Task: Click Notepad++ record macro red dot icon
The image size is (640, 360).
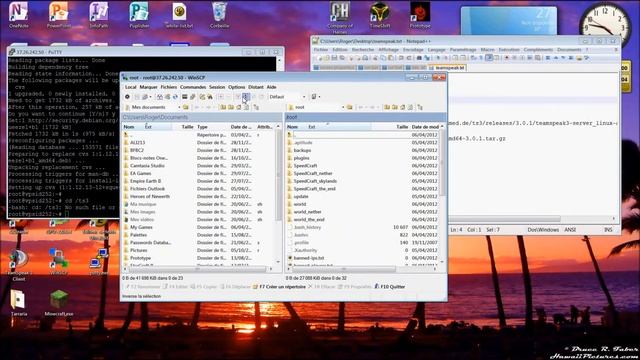Action: click(507, 58)
